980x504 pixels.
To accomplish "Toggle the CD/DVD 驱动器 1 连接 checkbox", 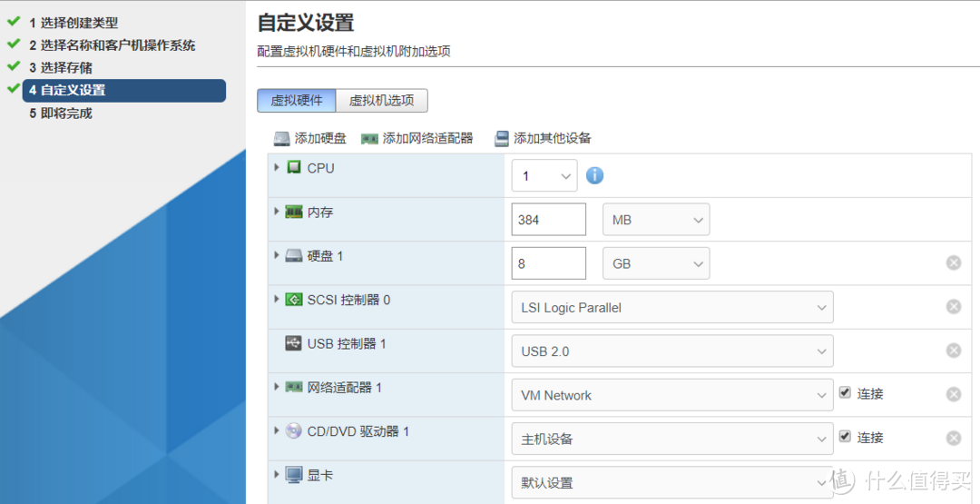I will click(x=845, y=437).
